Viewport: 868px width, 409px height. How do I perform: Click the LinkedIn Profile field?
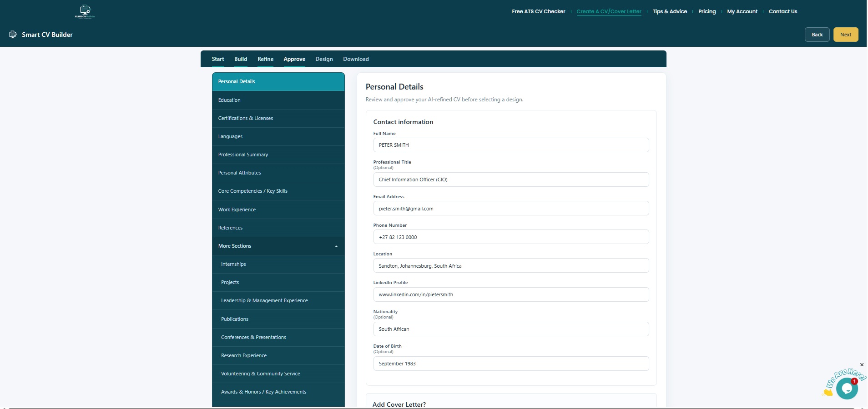pos(511,294)
